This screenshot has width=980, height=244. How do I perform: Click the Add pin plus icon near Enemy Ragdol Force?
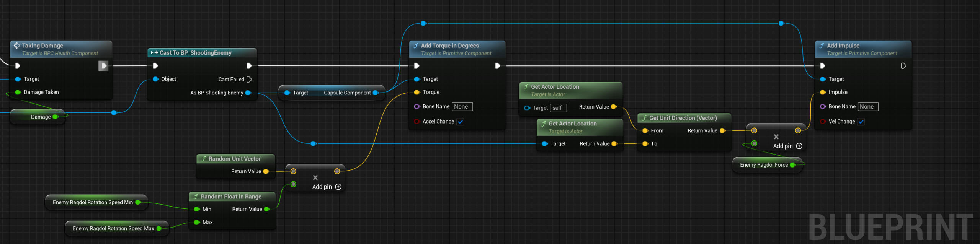(799, 146)
